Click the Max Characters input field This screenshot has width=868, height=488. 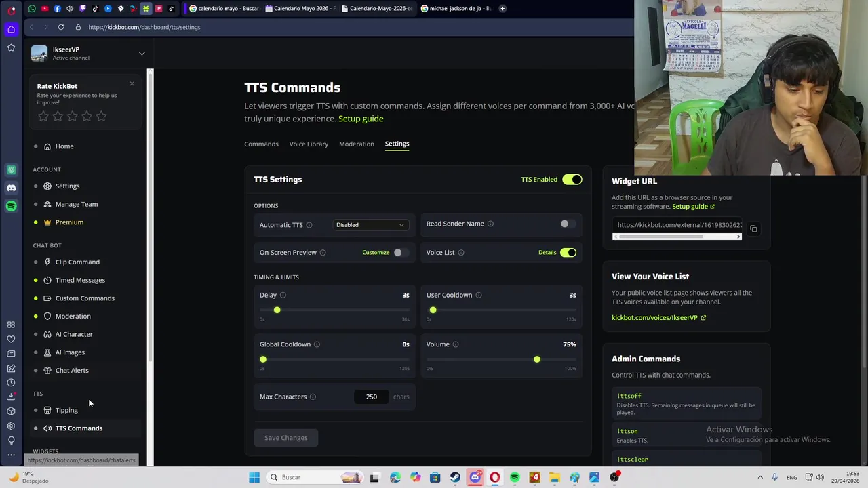[x=372, y=396]
